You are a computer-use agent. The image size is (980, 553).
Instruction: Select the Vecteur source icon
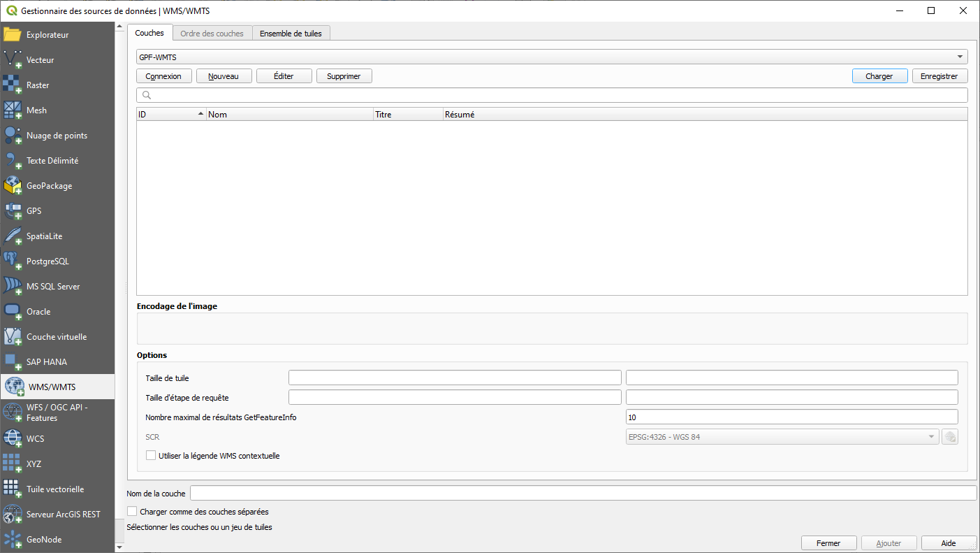[x=13, y=60]
